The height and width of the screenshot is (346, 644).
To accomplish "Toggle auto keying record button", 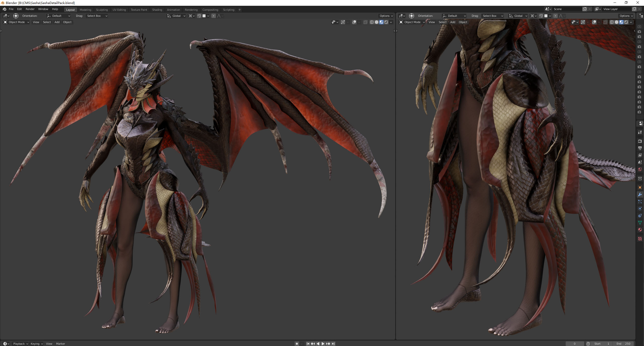I will click(x=297, y=343).
